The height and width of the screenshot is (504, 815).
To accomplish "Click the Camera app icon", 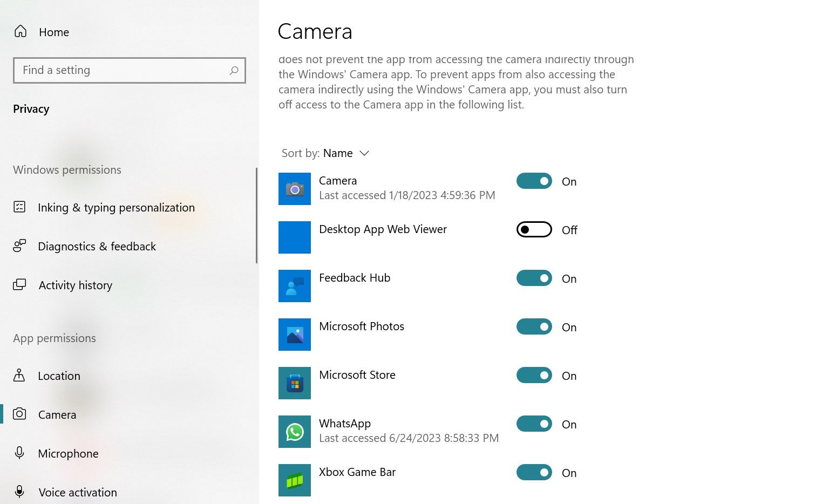I will coord(294,189).
